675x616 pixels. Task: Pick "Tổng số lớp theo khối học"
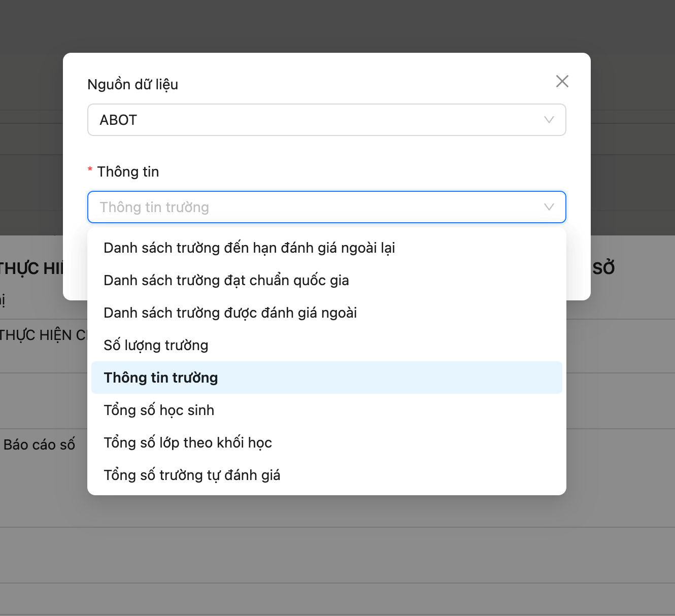click(x=188, y=442)
